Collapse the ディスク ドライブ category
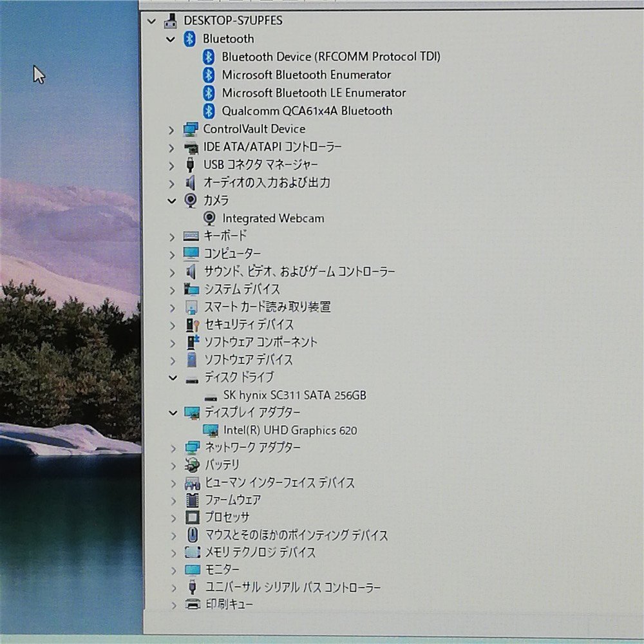644x644 pixels. (x=173, y=378)
